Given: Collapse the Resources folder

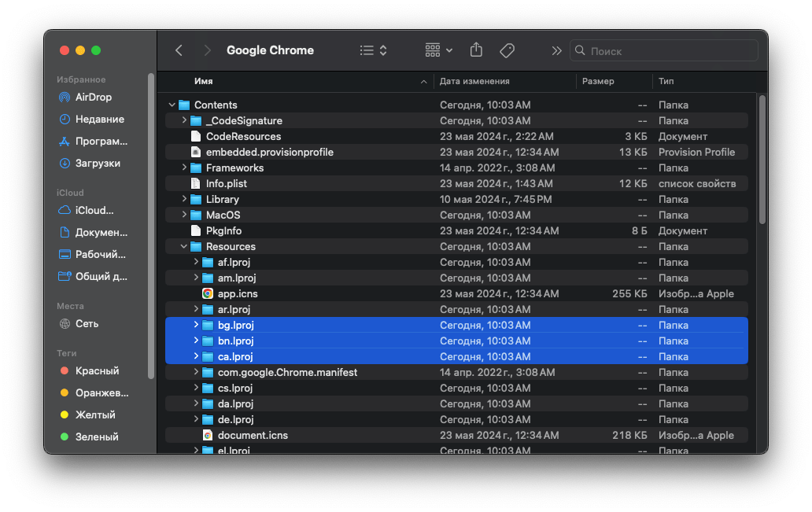Looking at the screenshot, I should click(184, 246).
